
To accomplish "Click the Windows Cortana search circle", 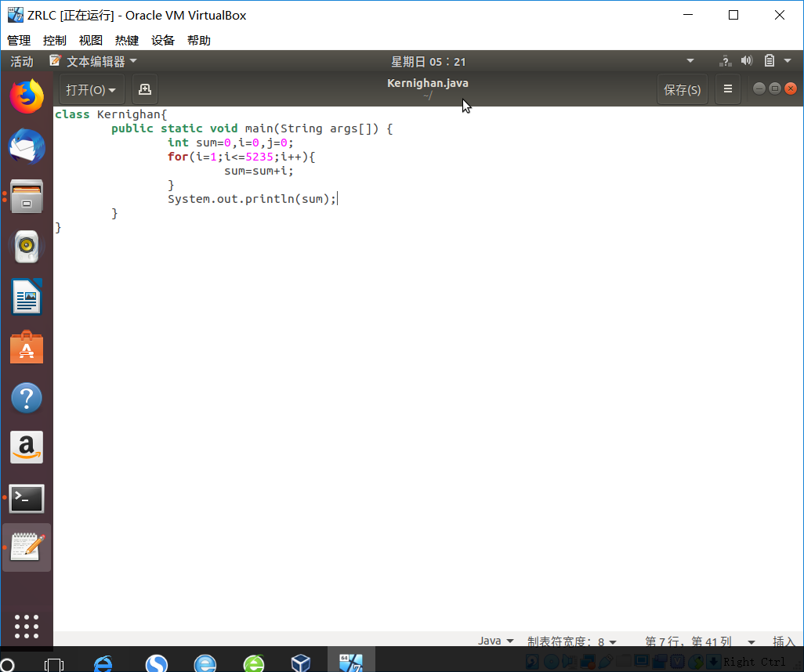I will [x=7, y=664].
